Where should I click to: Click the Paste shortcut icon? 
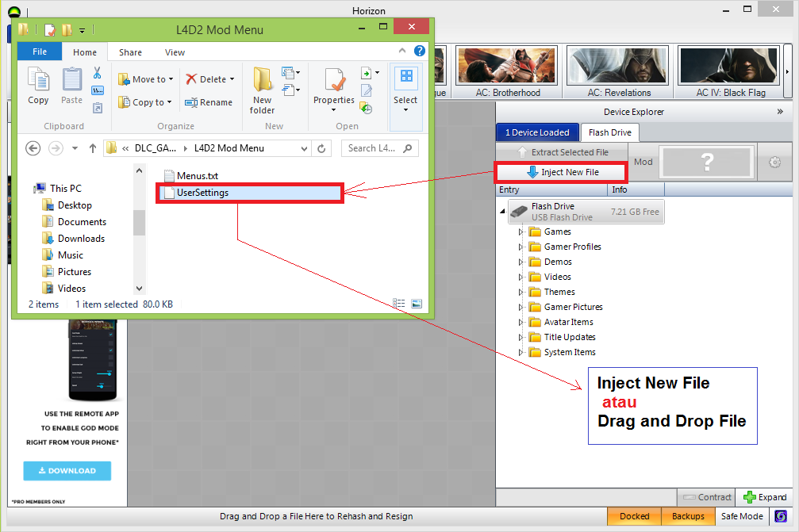(x=98, y=107)
